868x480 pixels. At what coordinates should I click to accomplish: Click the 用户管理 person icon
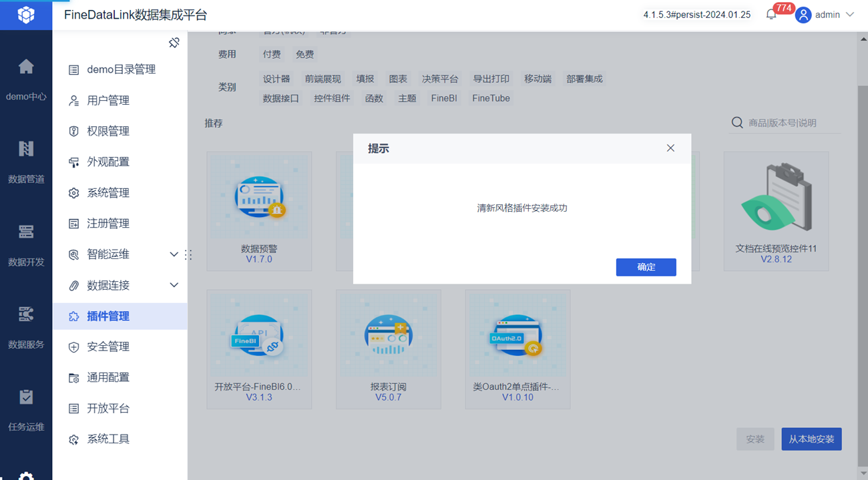(74, 100)
